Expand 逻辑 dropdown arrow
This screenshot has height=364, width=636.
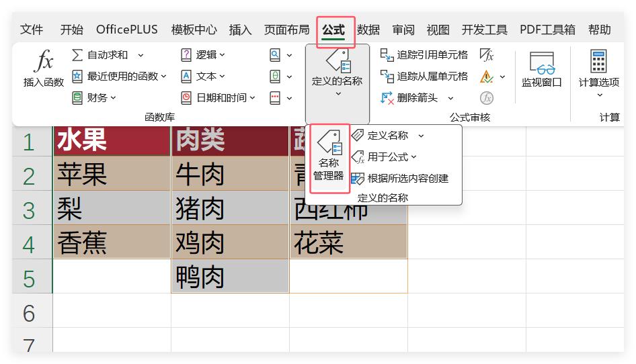pyautogui.click(x=223, y=54)
